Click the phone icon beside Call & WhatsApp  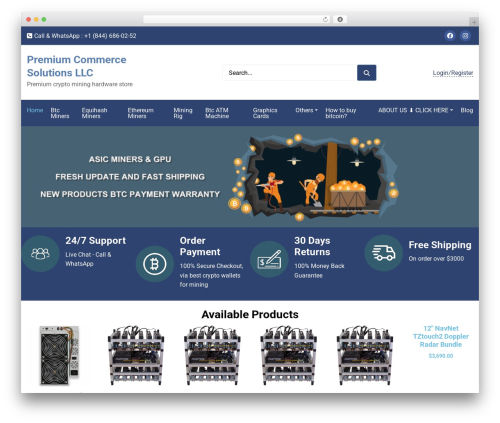coord(29,36)
